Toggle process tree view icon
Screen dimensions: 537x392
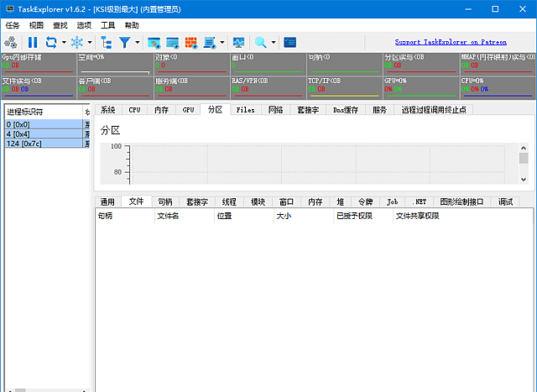coord(107,43)
